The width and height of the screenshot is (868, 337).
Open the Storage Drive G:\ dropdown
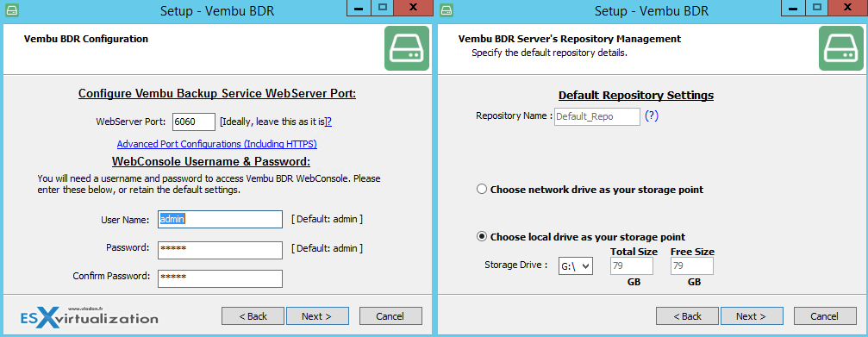(x=577, y=265)
